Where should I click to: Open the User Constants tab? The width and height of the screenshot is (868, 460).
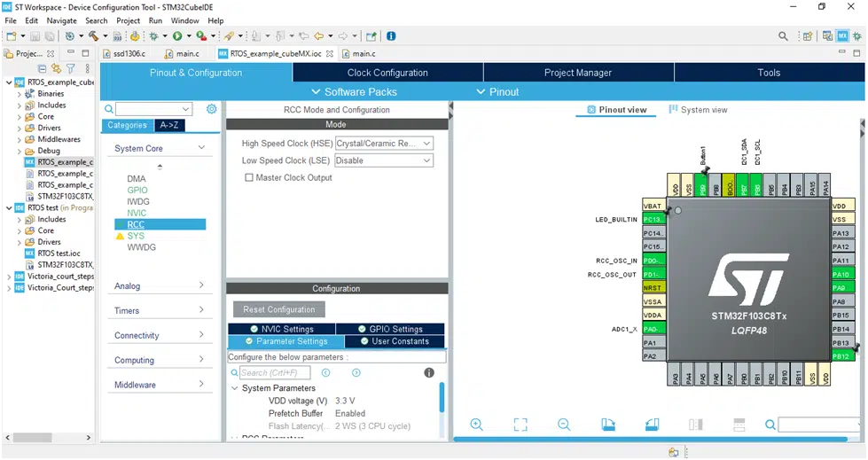(x=395, y=341)
